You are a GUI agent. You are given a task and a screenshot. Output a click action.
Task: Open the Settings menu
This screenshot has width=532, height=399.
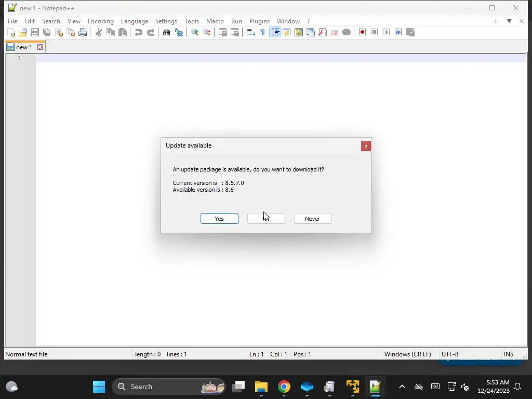click(166, 21)
